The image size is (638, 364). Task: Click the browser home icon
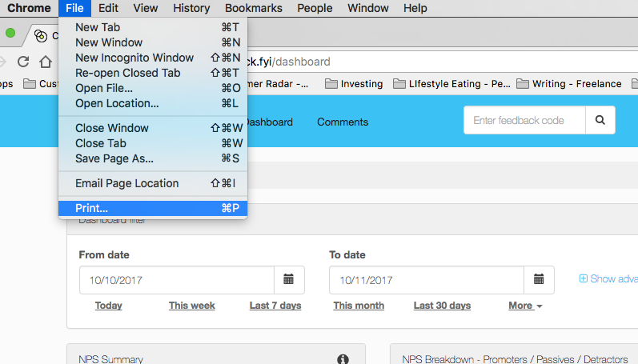(46, 62)
